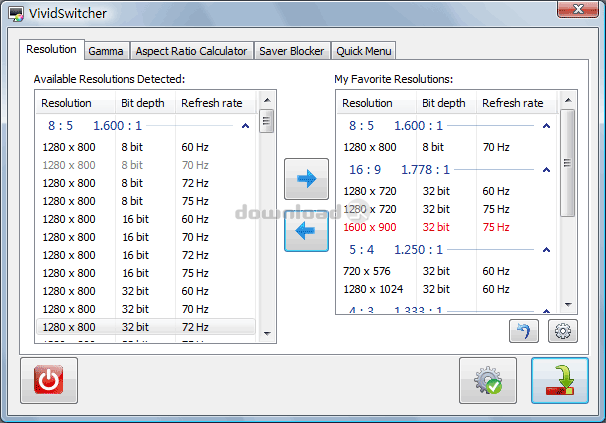Collapse the 16 : 9 favorites group

click(x=545, y=170)
